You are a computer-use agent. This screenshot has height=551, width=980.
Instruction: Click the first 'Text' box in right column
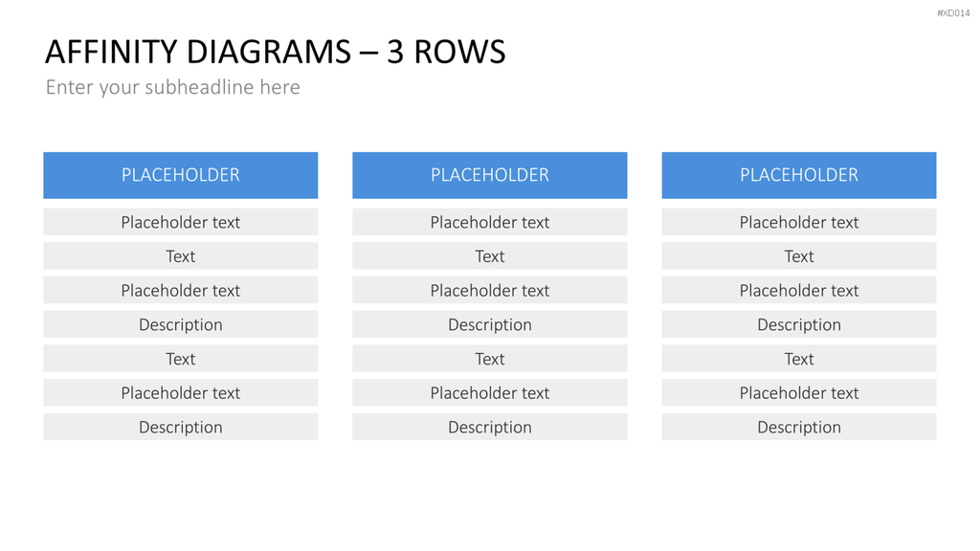coord(799,256)
